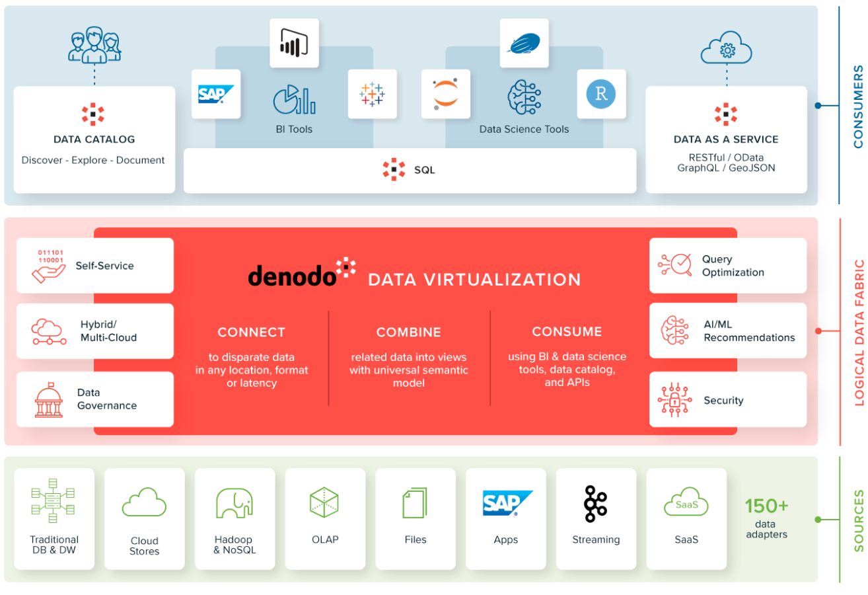This screenshot has width=868, height=595.
Task: Click the Self-Service label
Action: coord(104,266)
